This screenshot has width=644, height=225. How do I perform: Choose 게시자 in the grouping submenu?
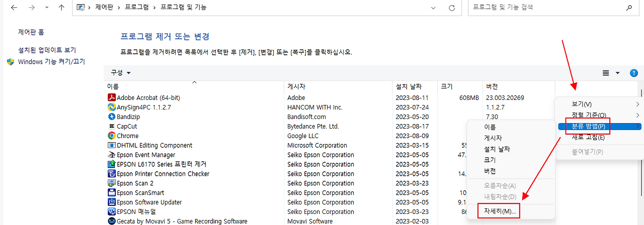(x=510, y=138)
